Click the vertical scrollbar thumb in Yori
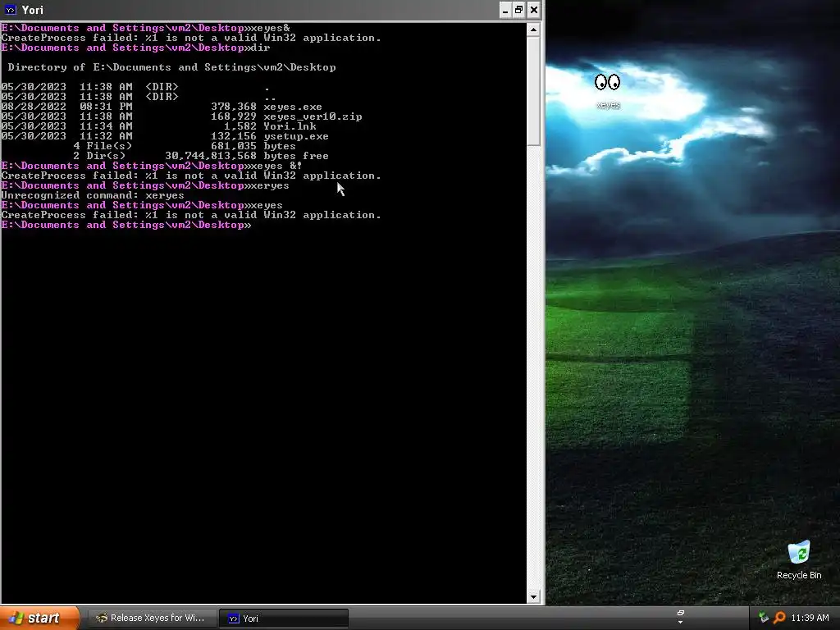Image resolution: width=840 pixels, height=630 pixels. (533, 90)
